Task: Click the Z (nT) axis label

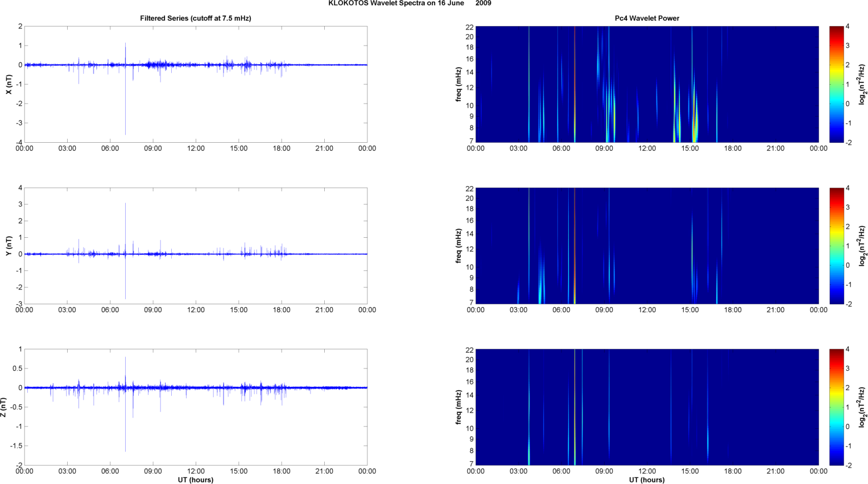Action: (x=5, y=407)
